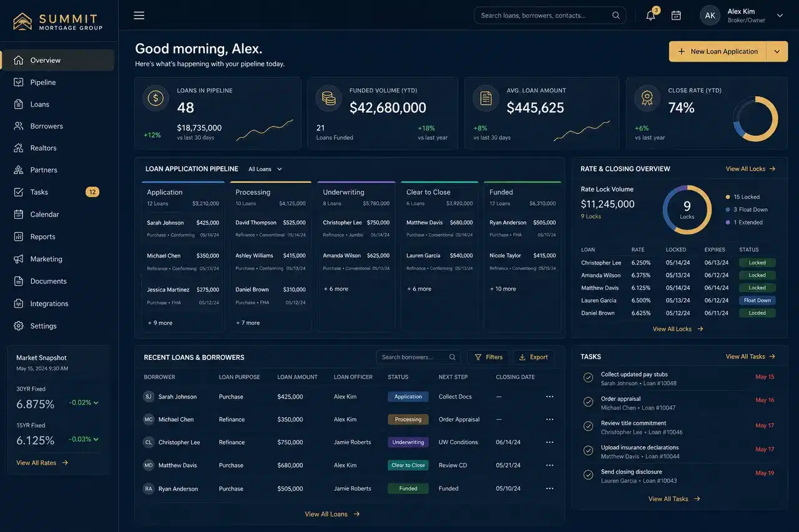This screenshot has width=799, height=532.
Task: Expand the Alex Kim account dropdown
Action: point(780,16)
